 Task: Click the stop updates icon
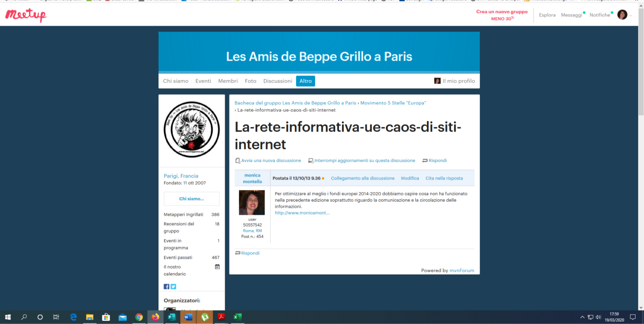(x=311, y=160)
